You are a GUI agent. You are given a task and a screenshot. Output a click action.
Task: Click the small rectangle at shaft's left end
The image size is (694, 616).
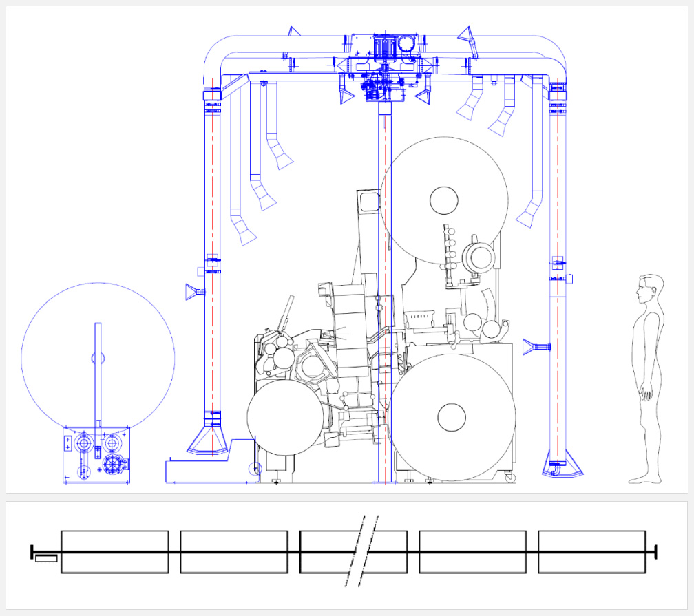click(46, 558)
